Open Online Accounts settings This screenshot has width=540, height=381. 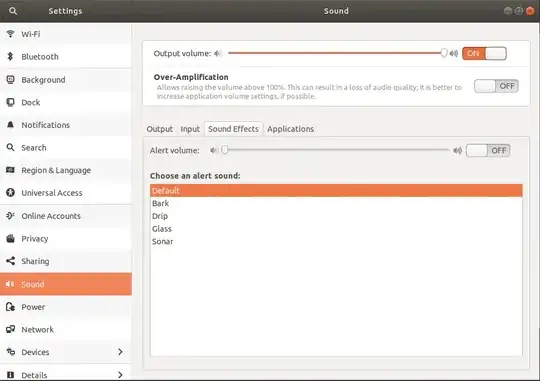pos(66,216)
